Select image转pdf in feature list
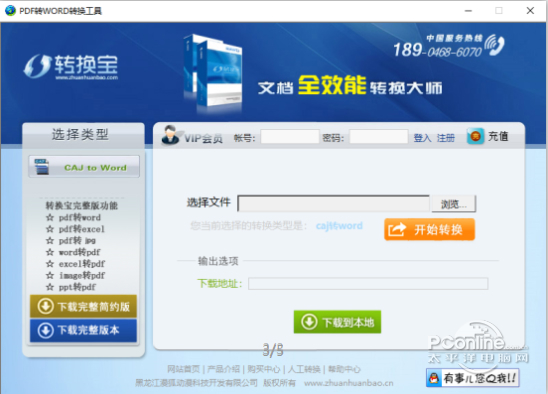548x394 pixels. coord(82,275)
